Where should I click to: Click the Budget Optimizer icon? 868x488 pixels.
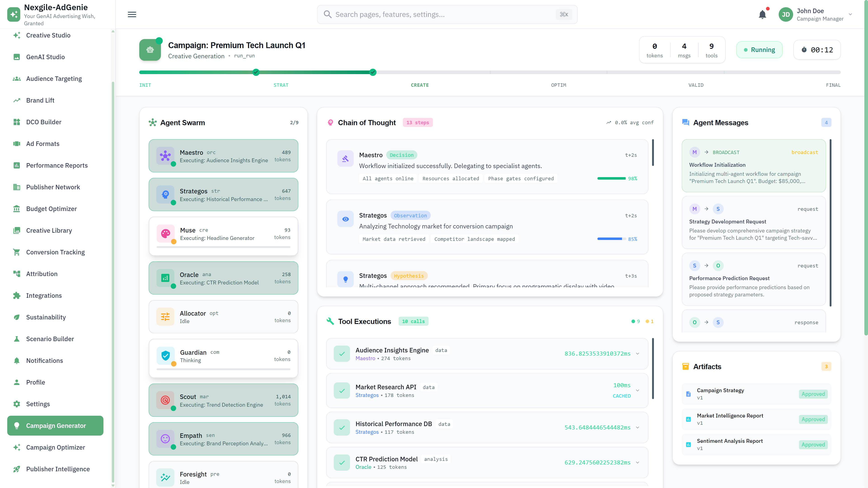point(17,209)
